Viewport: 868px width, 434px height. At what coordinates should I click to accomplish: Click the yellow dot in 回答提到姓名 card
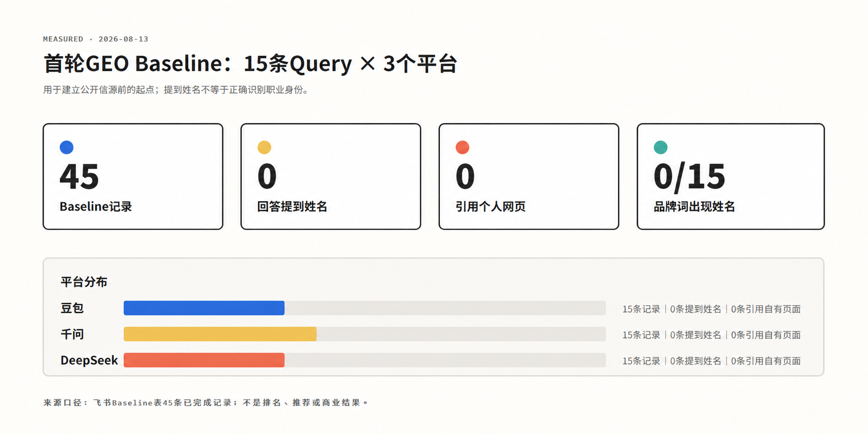point(264,147)
